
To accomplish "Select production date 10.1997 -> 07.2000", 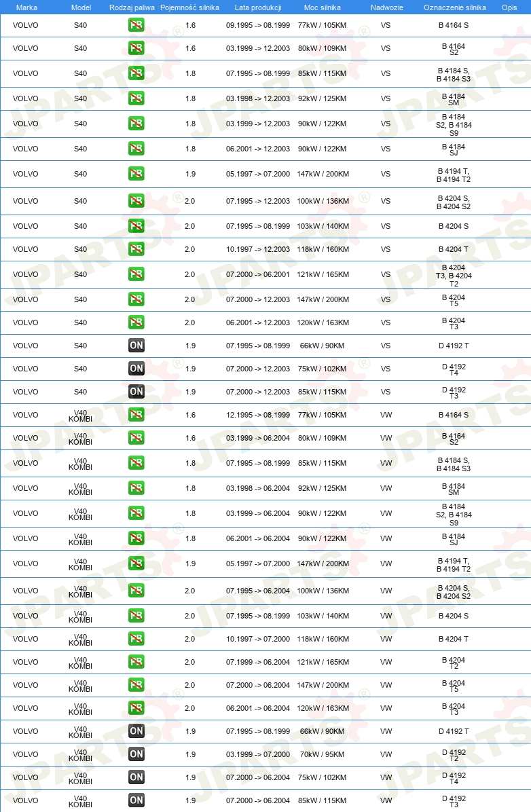I will click(x=258, y=639).
